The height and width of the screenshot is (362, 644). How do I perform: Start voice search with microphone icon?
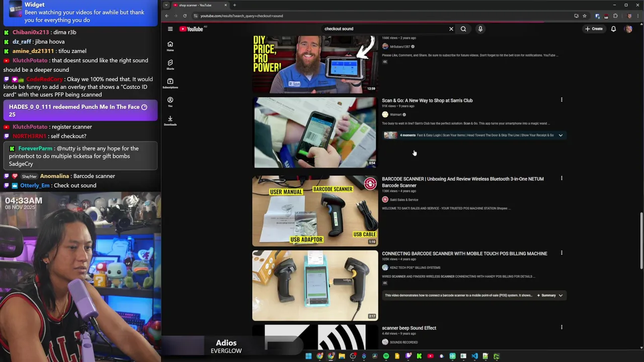[480, 29]
